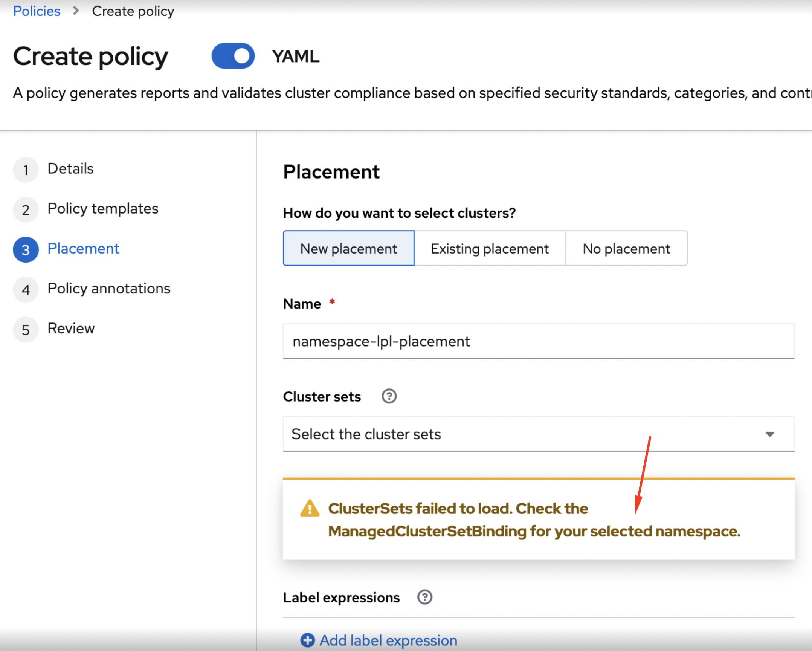This screenshot has width=812, height=651.
Task: Go to Policy templates step
Action: point(103,208)
